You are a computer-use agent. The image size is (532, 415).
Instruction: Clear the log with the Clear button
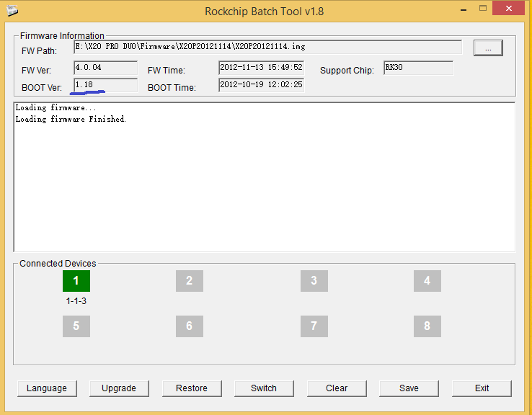pyautogui.click(x=337, y=388)
